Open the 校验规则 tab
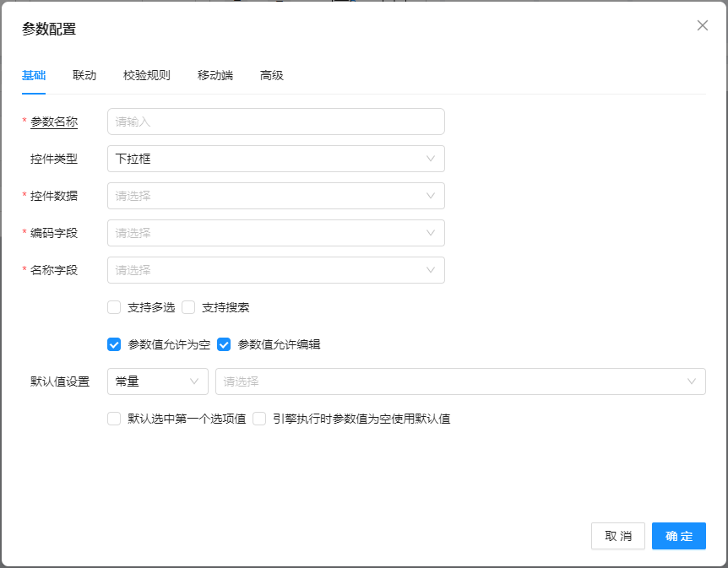This screenshot has width=728, height=568. (x=146, y=75)
